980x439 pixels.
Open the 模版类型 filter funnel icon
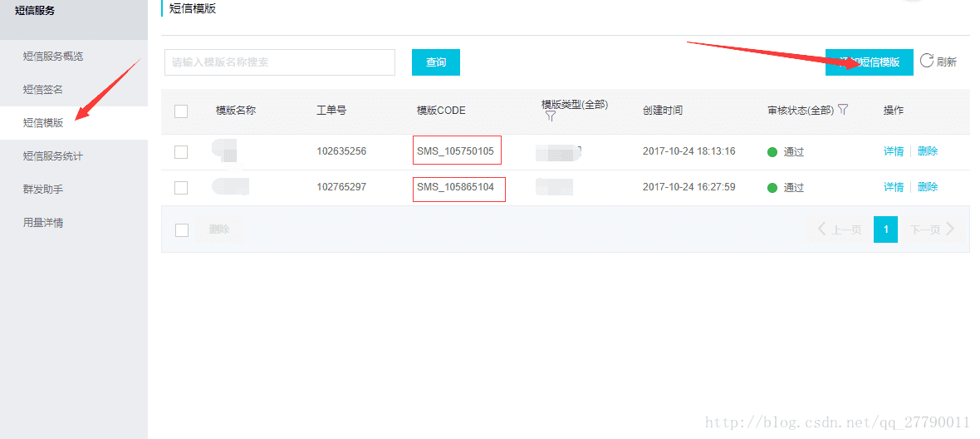click(550, 117)
